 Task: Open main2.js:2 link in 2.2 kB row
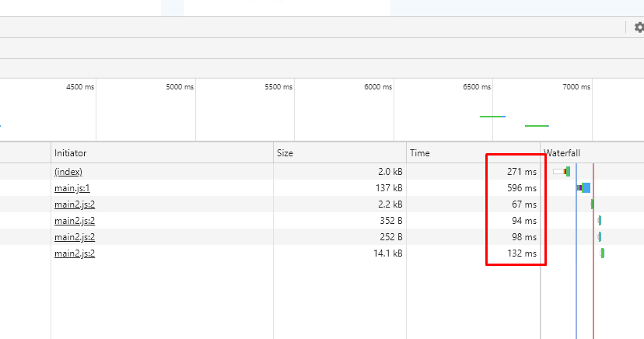click(x=75, y=204)
